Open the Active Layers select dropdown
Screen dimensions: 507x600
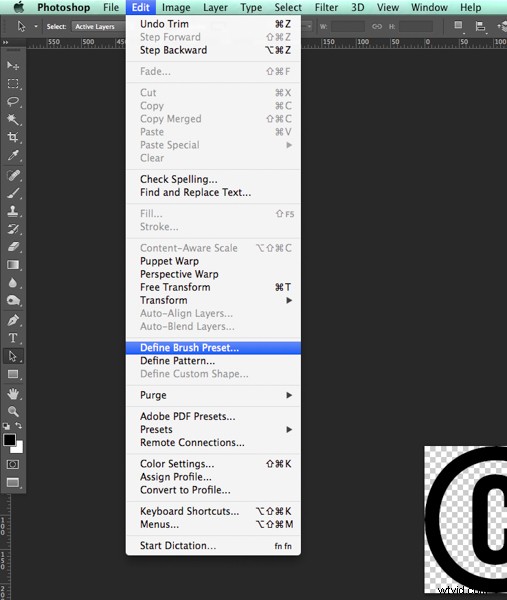point(98,26)
